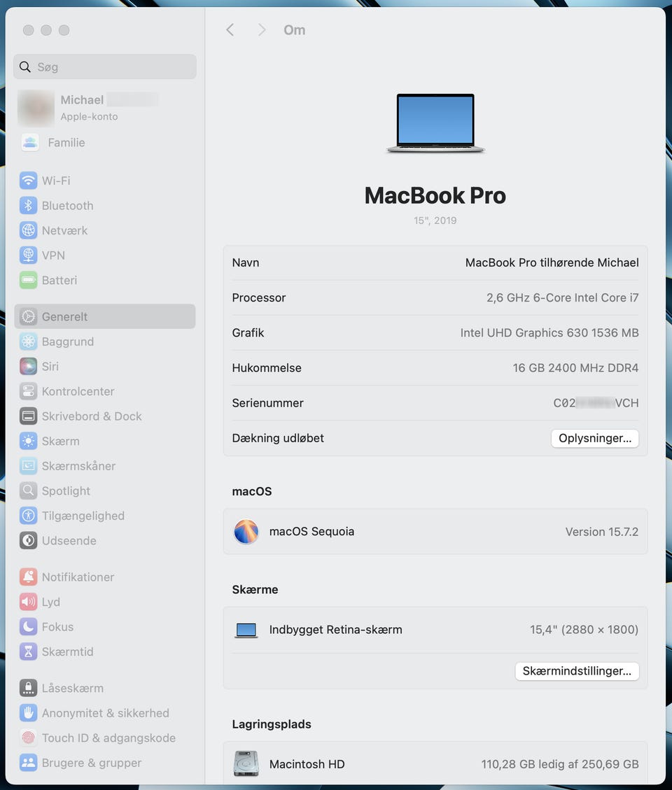Image resolution: width=672 pixels, height=790 pixels.
Task: Select the Generelt gear icon
Action: click(28, 316)
